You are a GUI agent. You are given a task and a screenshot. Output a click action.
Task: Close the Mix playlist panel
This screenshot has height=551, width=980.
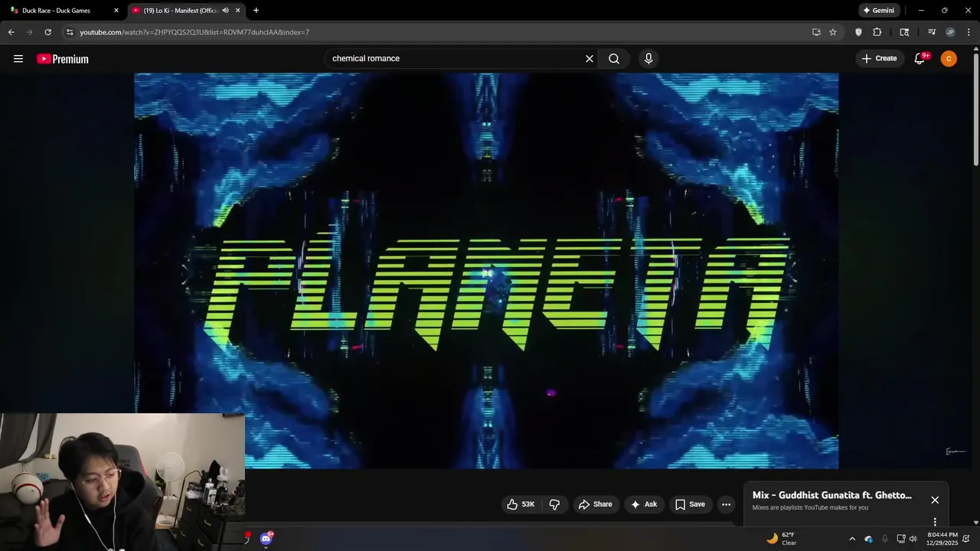coord(935,500)
